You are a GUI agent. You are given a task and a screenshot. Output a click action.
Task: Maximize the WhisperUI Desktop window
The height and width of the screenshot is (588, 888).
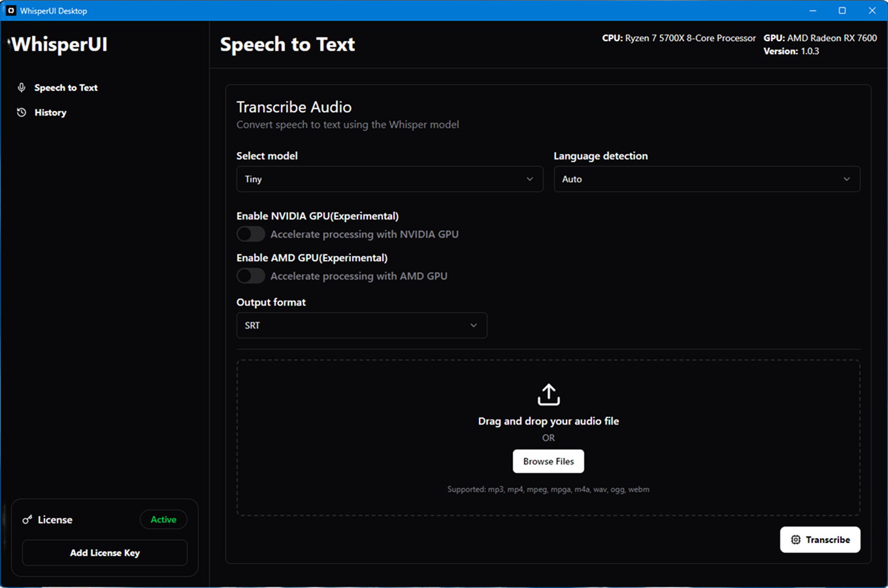[842, 10]
